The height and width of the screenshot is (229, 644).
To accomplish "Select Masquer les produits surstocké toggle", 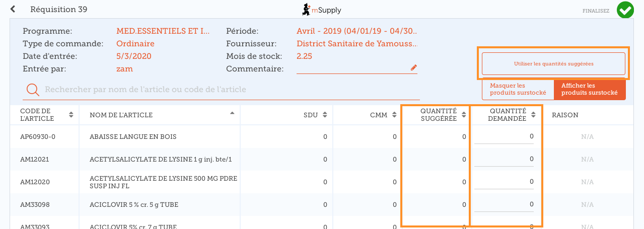I will 518,90.
